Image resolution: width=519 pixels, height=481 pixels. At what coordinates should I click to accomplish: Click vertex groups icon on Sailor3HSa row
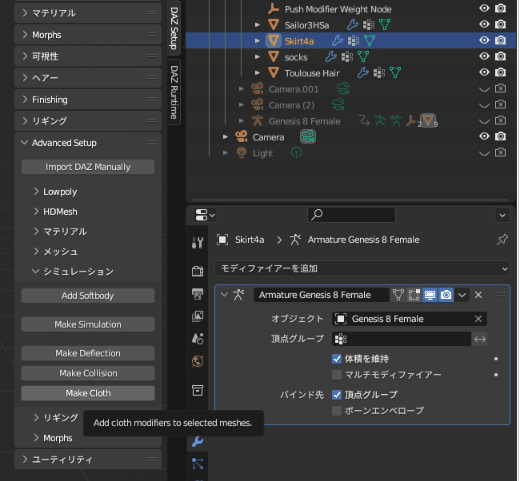point(368,25)
